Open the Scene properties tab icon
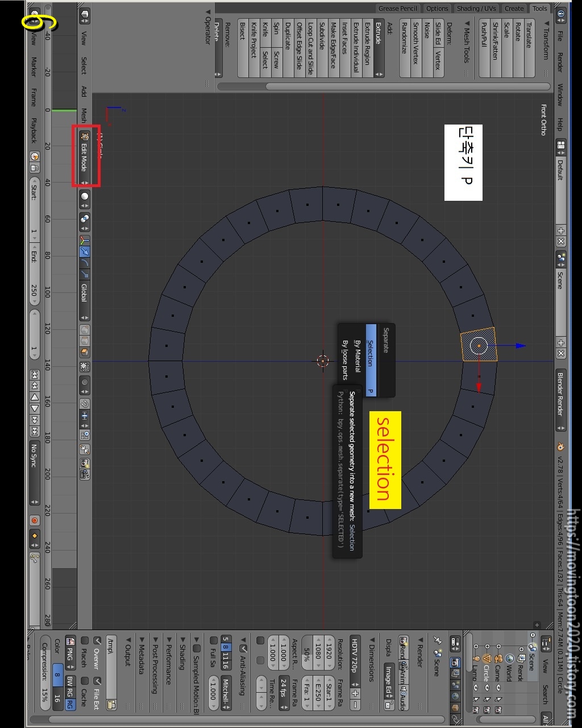Screen dimensions: 582x728 tap(455, 685)
